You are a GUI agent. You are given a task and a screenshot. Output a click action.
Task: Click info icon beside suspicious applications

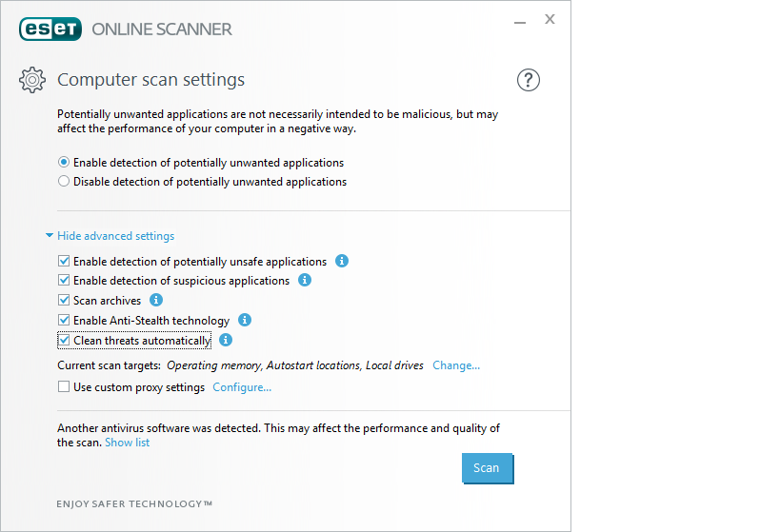(305, 281)
